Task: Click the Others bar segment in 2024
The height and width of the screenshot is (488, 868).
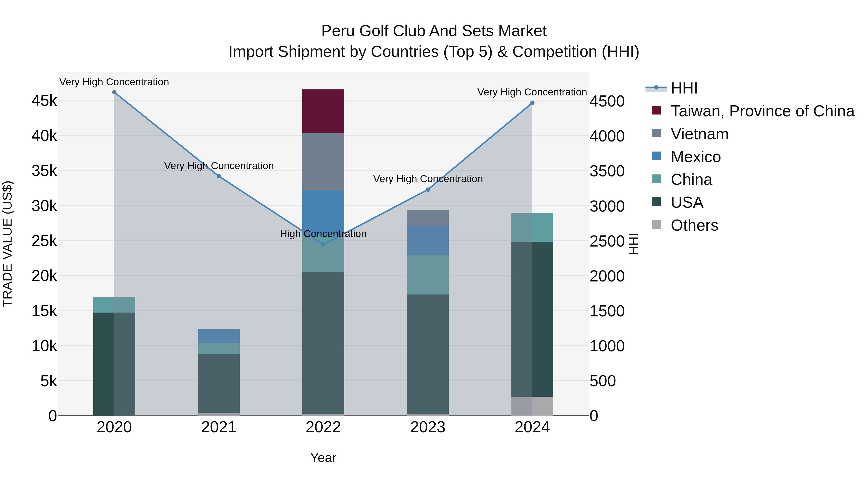Action: coord(532,406)
